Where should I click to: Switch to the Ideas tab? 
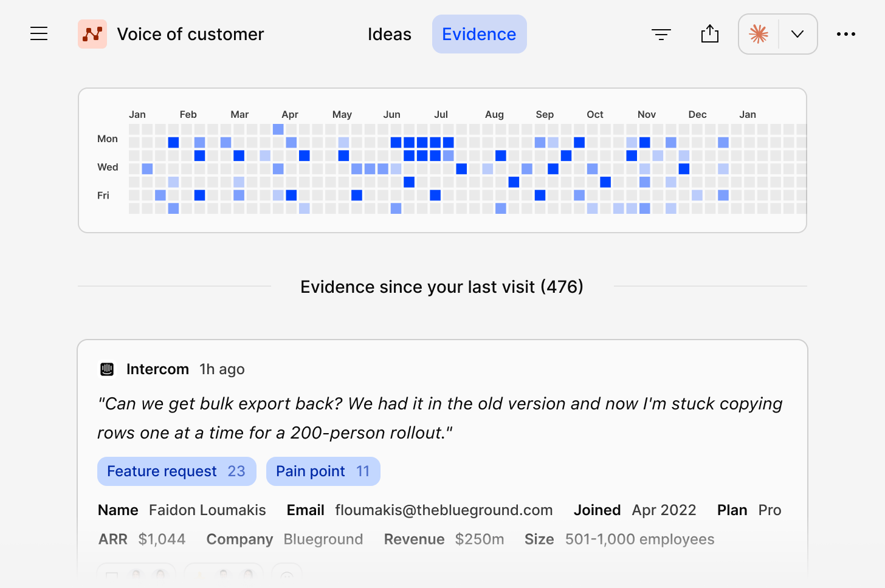point(390,34)
